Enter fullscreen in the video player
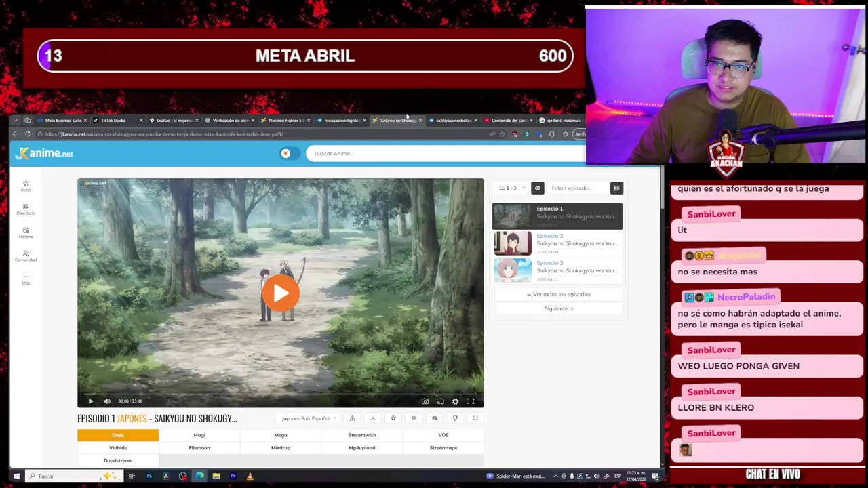This screenshot has height=488, width=868. tap(470, 401)
